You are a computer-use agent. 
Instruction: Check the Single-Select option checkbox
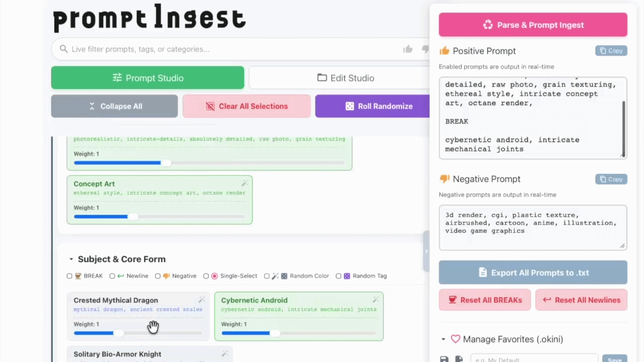click(x=206, y=276)
